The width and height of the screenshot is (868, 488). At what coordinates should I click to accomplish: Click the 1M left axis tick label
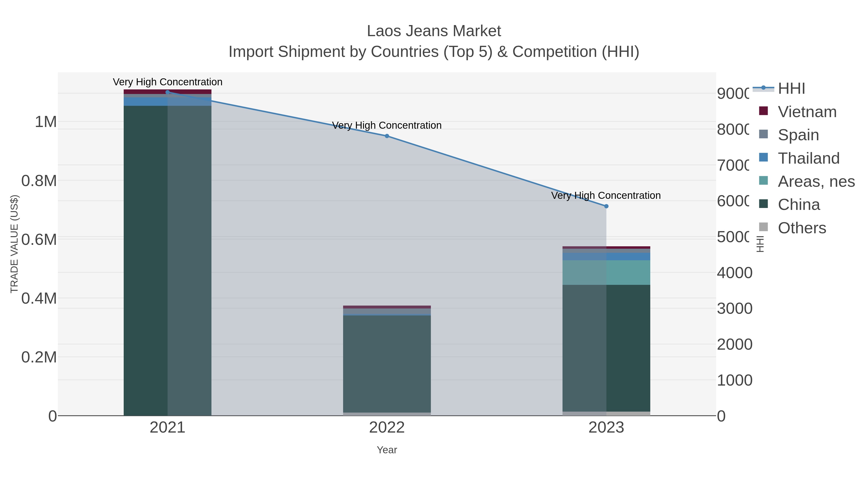[46, 122]
